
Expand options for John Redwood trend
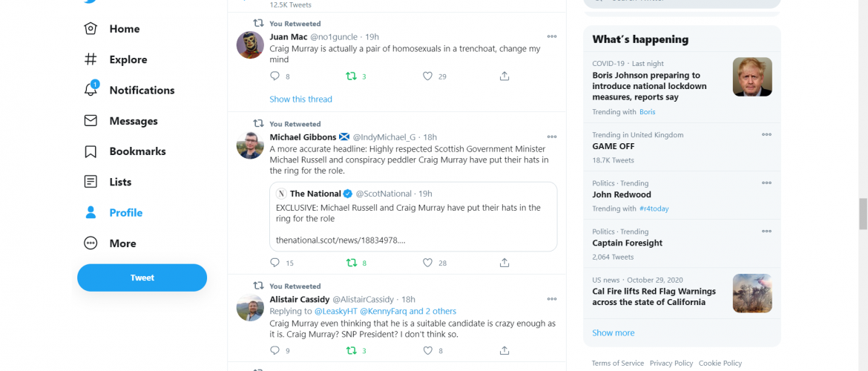coord(766,183)
